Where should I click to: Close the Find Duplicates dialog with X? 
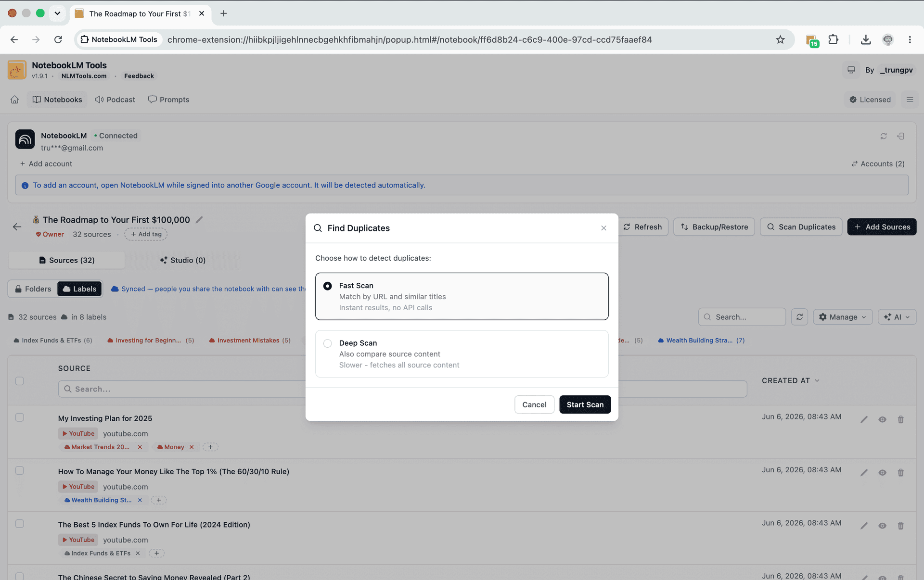point(603,228)
